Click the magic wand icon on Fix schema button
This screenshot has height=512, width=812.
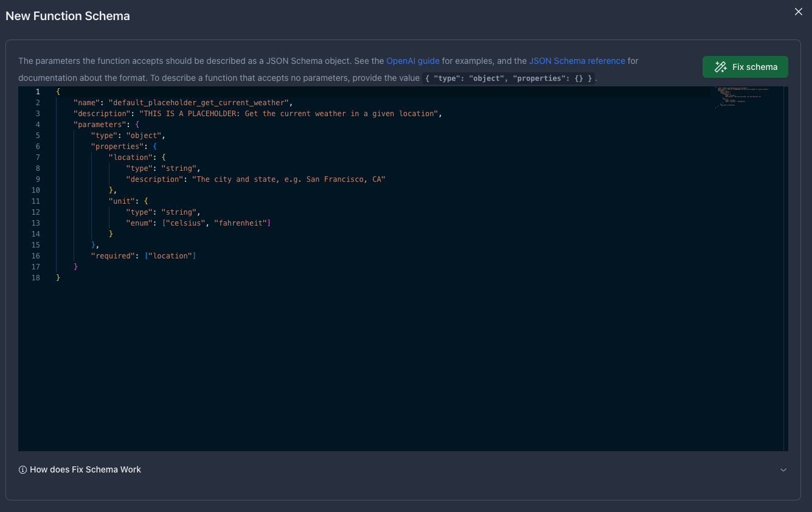pos(721,66)
